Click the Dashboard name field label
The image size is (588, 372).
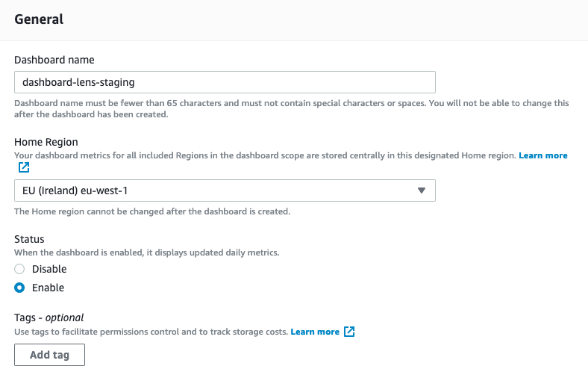click(54, 60)
